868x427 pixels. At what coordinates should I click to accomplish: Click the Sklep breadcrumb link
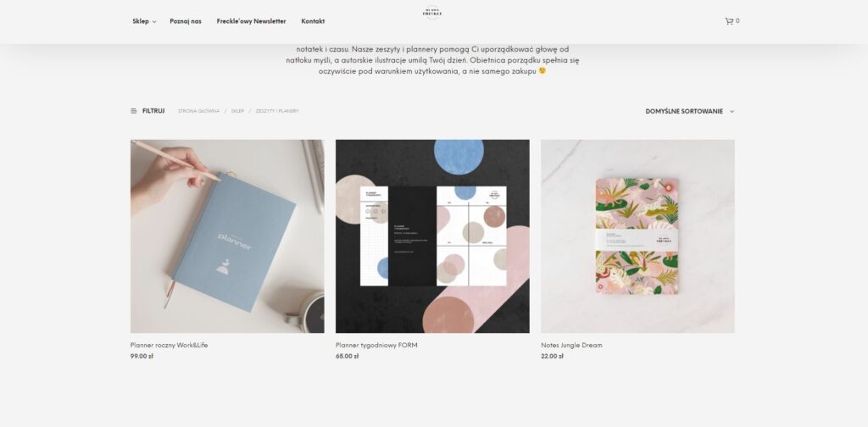pyautogui.click(x=237, y=111)
